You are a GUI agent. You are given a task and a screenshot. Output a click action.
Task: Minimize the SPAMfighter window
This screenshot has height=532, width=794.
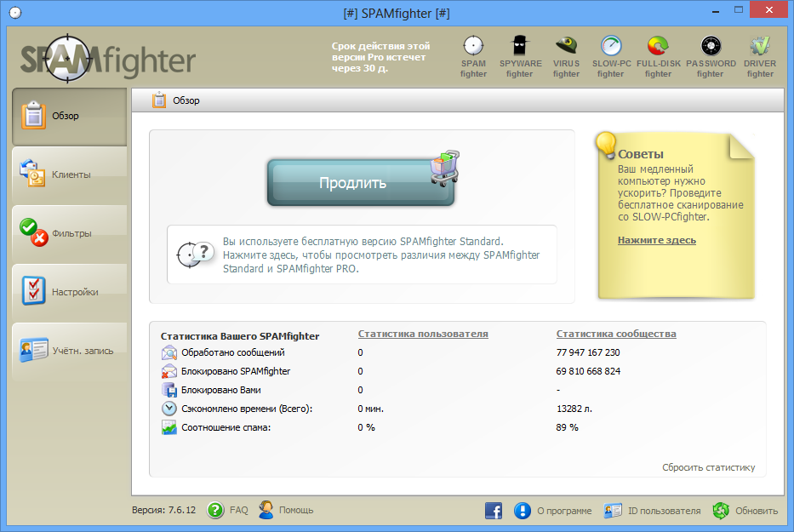coord(715,11)
